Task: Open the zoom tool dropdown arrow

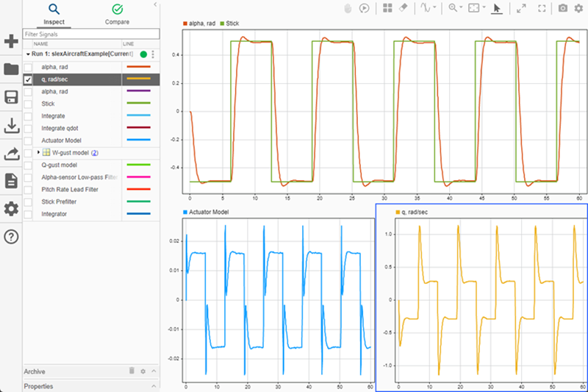Action: click(462, 8)
